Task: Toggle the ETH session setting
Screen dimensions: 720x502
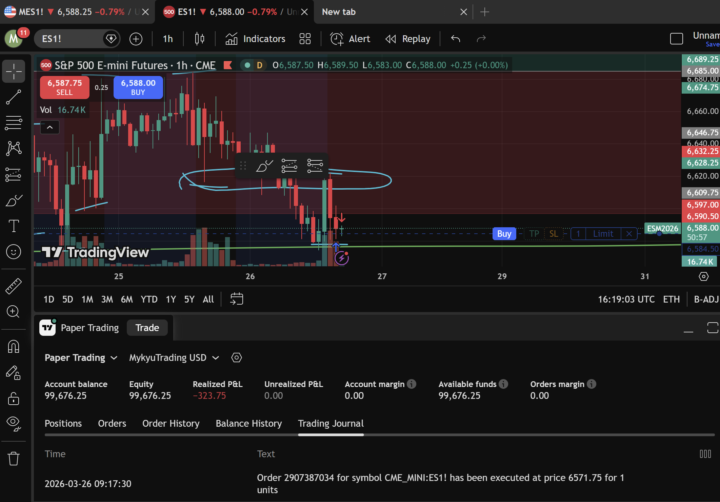Action: [x=671, y=299]
